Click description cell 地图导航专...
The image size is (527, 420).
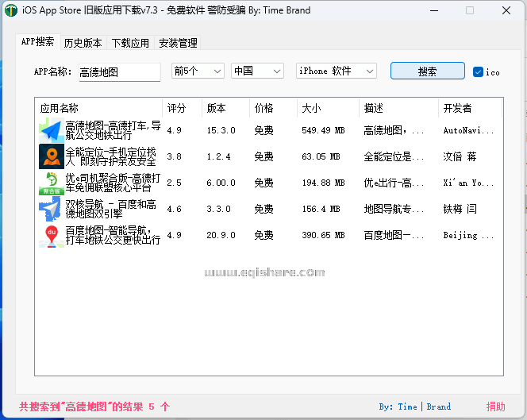click(394, 209)
